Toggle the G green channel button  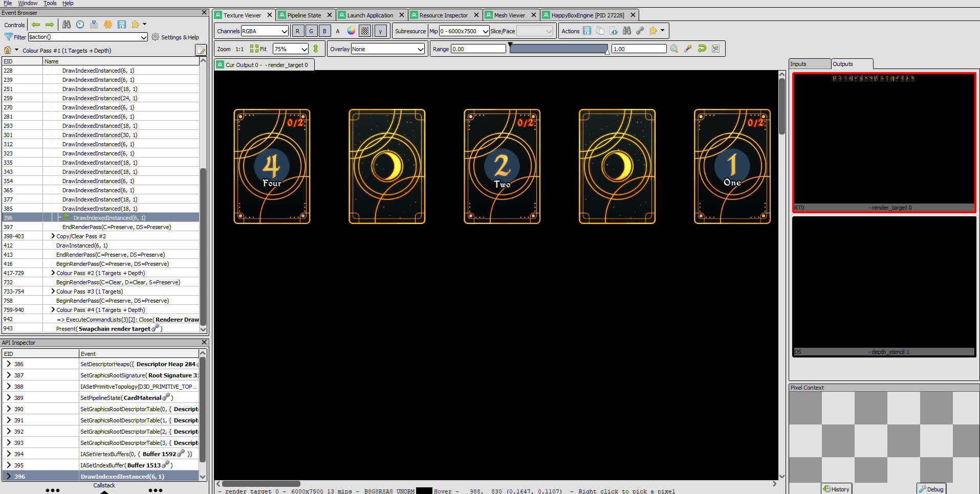(311, 31)
